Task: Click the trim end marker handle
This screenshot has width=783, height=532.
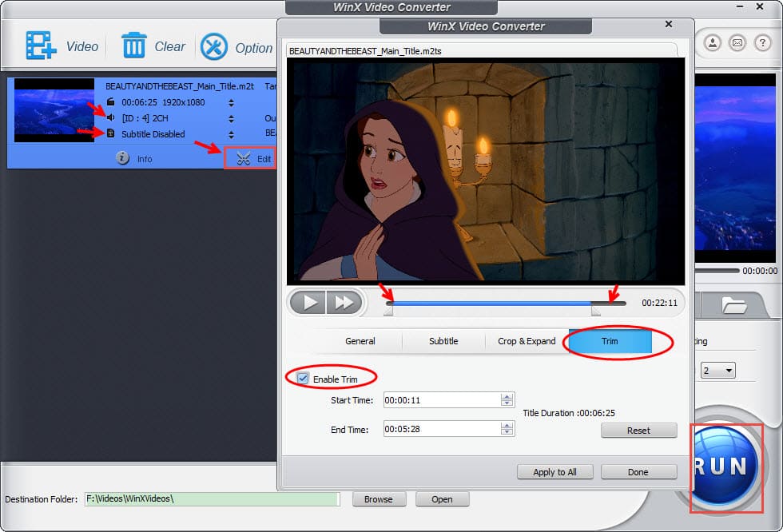Action: pyautogui.click(x=595, y=310)
